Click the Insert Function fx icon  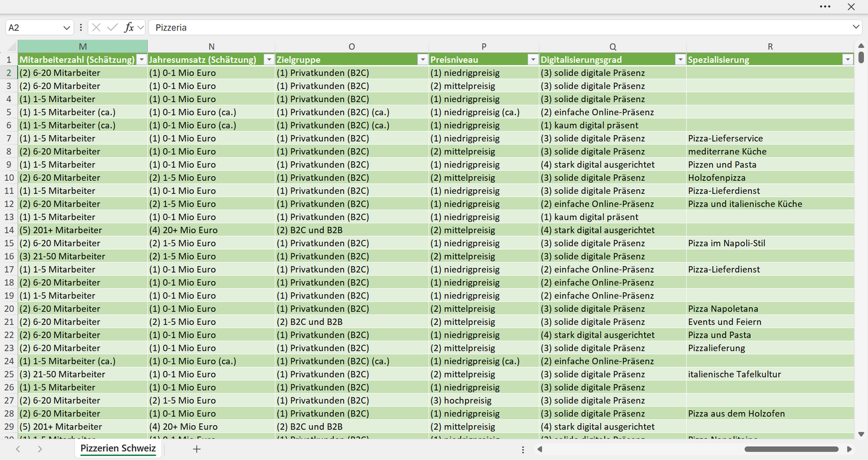point(129,28)
